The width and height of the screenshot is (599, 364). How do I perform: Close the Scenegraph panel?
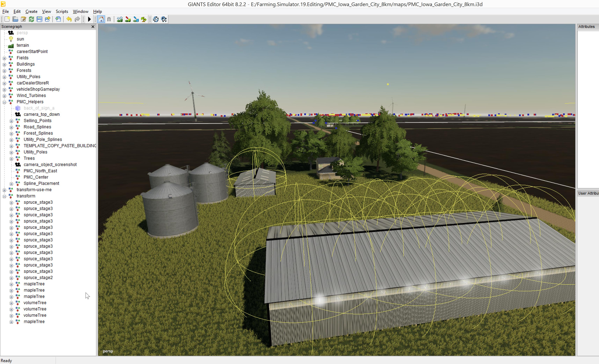click(x=93, y=27)
